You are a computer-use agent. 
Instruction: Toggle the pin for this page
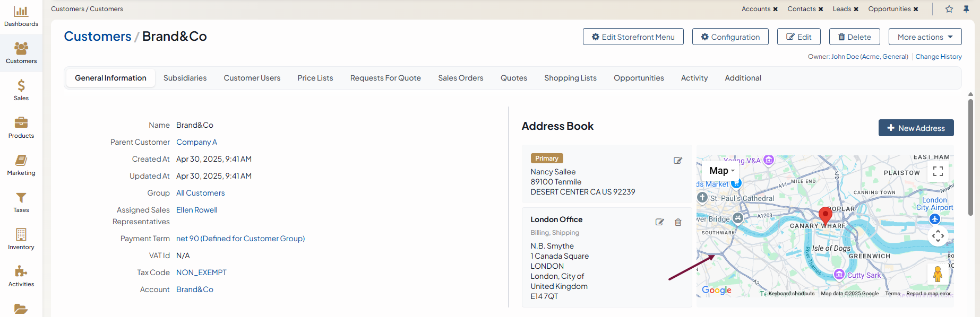coord(966,9)
